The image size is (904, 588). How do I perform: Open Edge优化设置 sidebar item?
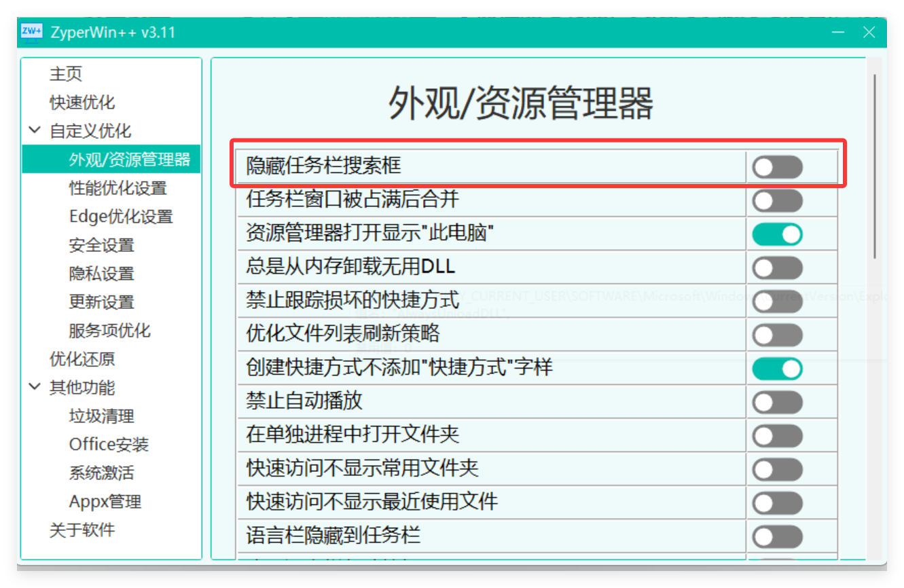coord(121,217)
